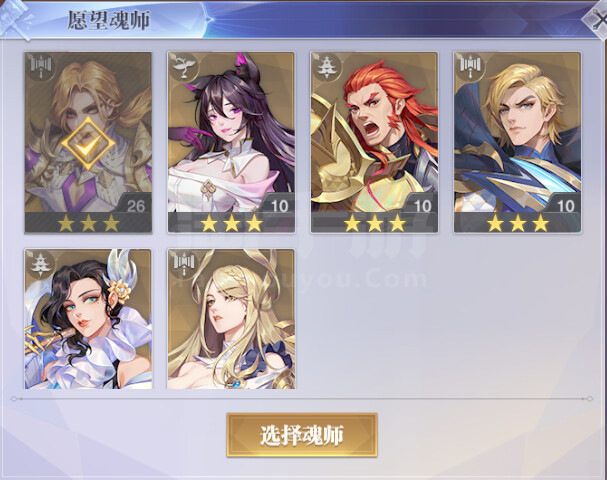The height and width of the screenshot is (480, 607).
Task: Choose the black-haired lady with flower hairpin card
Action: [88, 319]
